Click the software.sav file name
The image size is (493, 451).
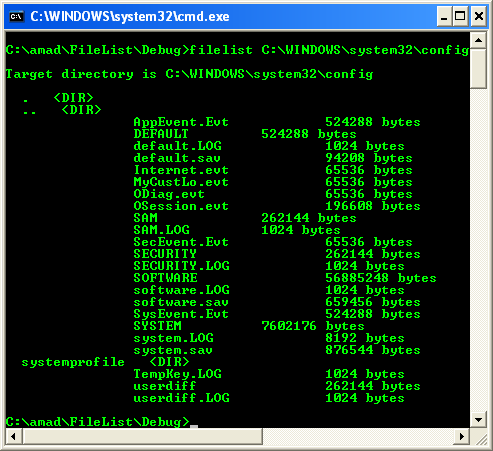point(181,302)
